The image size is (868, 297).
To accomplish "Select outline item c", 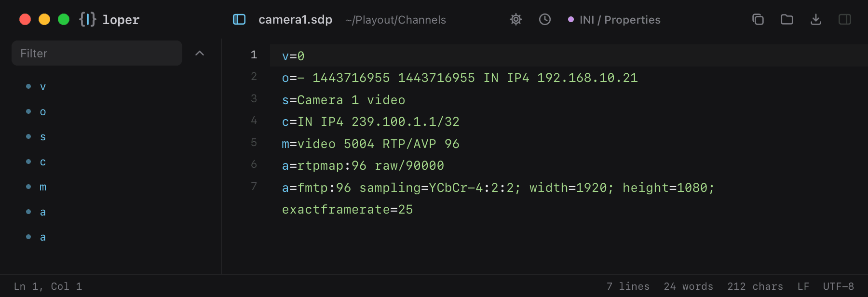I will click(x=43, y=162).
